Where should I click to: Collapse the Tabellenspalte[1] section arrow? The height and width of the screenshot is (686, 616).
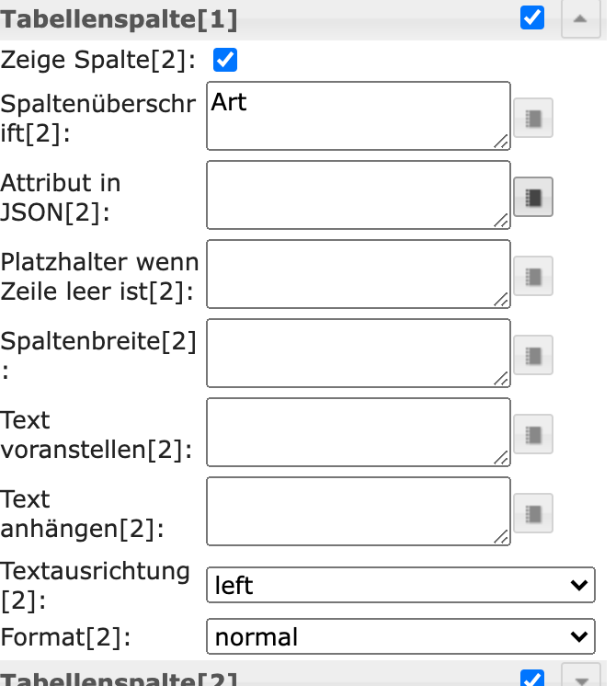(580, 18)
